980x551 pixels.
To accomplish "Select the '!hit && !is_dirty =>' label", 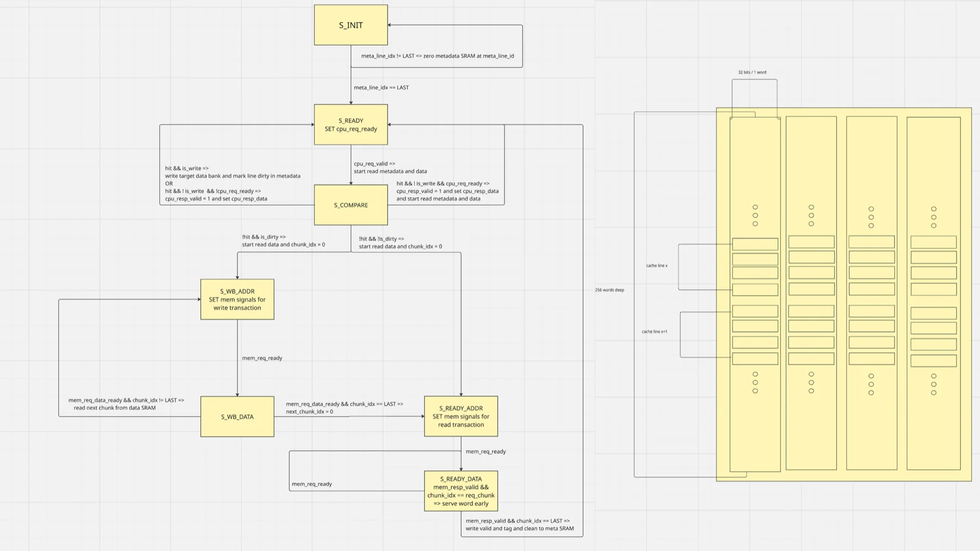I will 400,242.
